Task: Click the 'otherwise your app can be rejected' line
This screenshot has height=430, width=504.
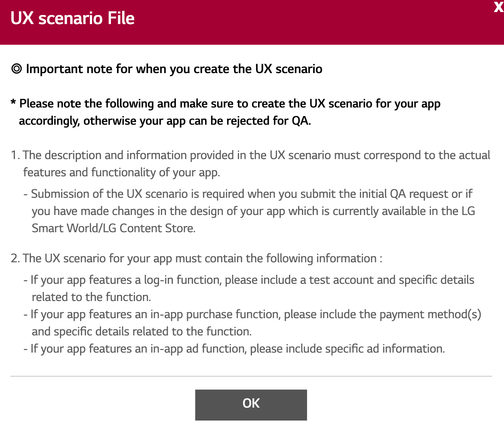Action: [x=165, y=121]
